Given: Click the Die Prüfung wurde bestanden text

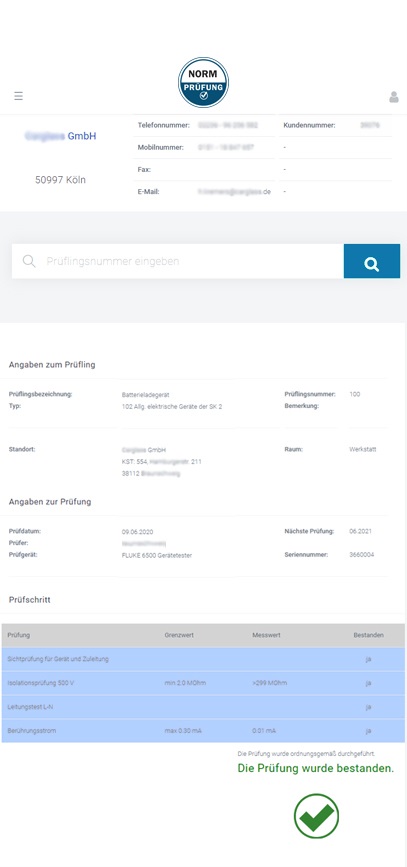Looking at the screenshot, I should [316, 769].
